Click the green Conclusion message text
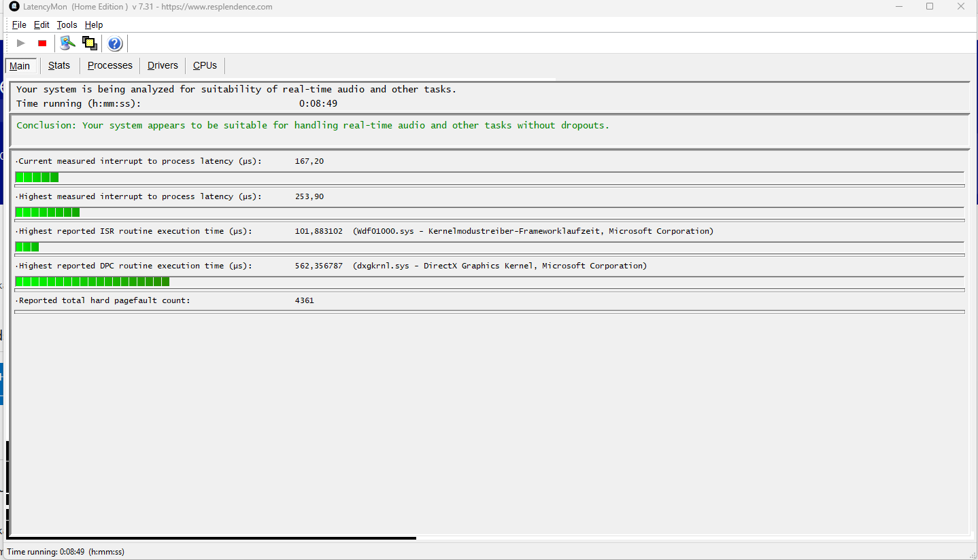This screenshot has width=978, height=560. tap(313, 125)
